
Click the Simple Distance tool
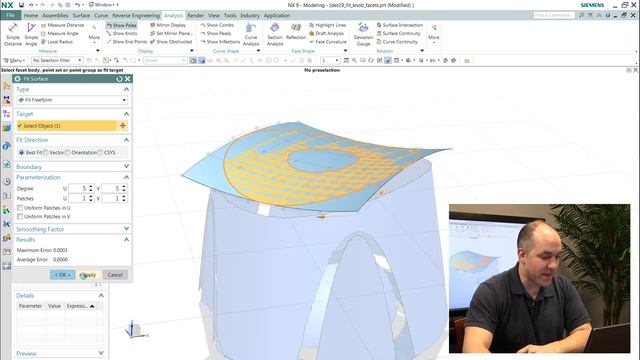[13, 34]
